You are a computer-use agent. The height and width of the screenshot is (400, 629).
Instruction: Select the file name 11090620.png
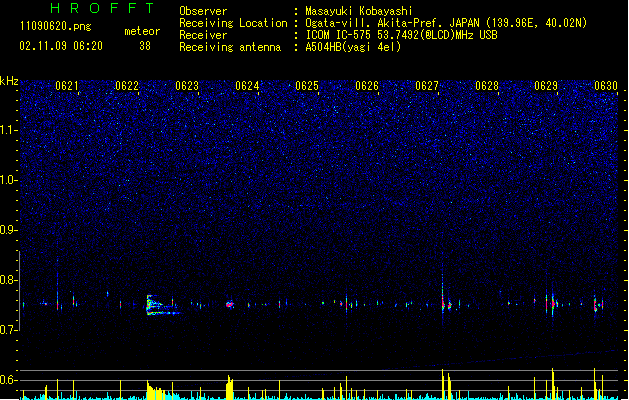click(56, 26)
